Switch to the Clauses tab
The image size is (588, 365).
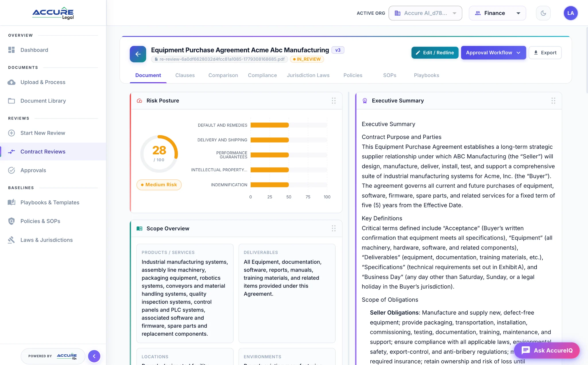pyautogui.click(x=185, y=75)
